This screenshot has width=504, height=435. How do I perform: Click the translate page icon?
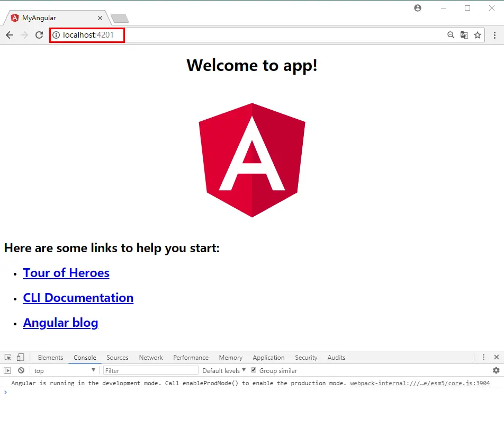coord(464,35)
